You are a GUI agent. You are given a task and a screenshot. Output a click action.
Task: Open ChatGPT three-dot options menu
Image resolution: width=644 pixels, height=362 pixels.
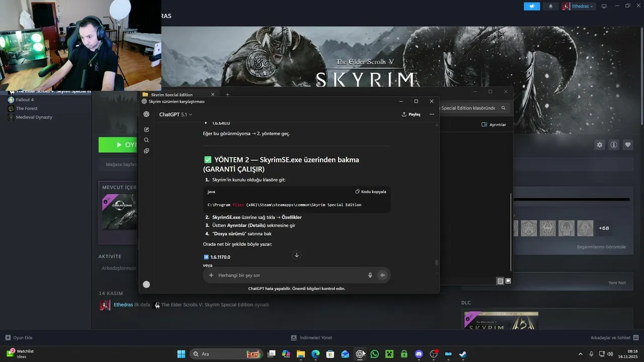(432, 114)
